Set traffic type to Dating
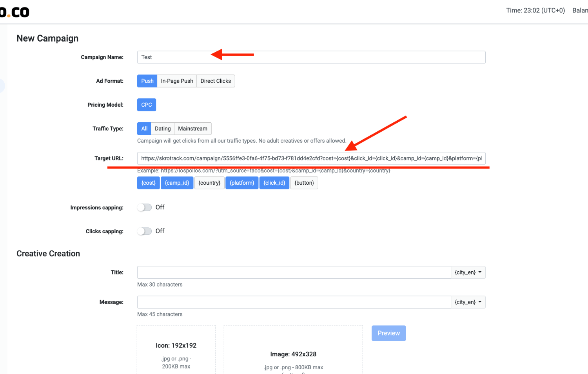 (163, 129)
